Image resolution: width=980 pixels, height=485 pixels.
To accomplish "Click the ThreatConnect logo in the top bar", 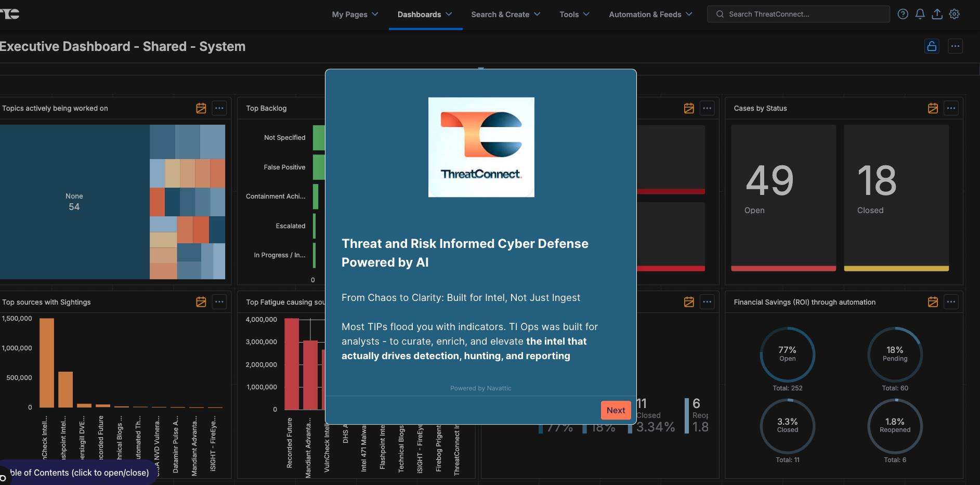I will point(10,14).
